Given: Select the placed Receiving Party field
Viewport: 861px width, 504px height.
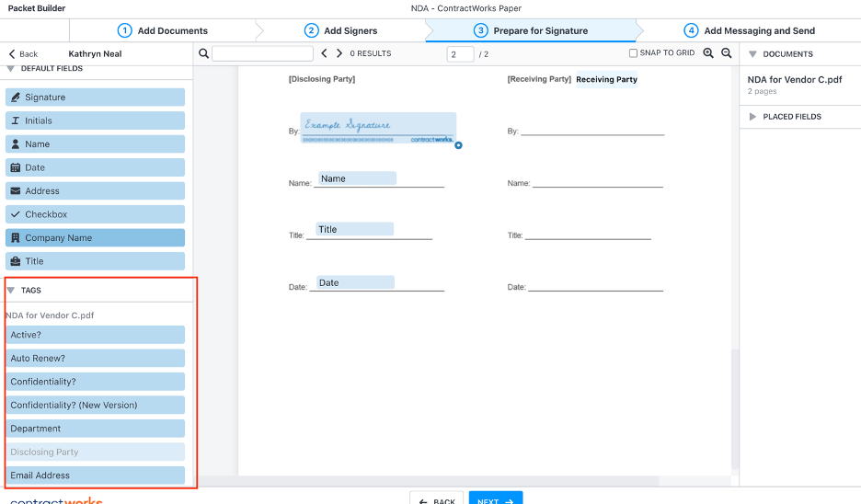Looking at the screenshot, I should pos(607,79).
